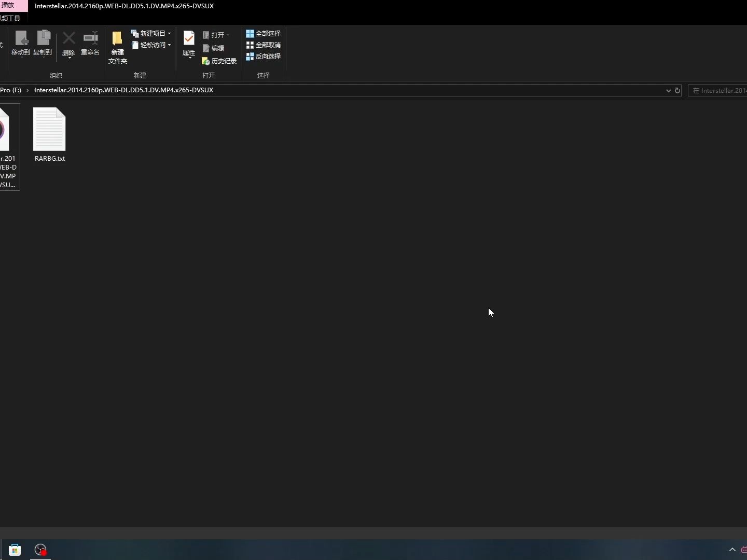This screenshot has height=560, width=747.
Task: Click the Properties (属性) dropdown arrow
Action: pyautogui.click(x=190, y=58)
